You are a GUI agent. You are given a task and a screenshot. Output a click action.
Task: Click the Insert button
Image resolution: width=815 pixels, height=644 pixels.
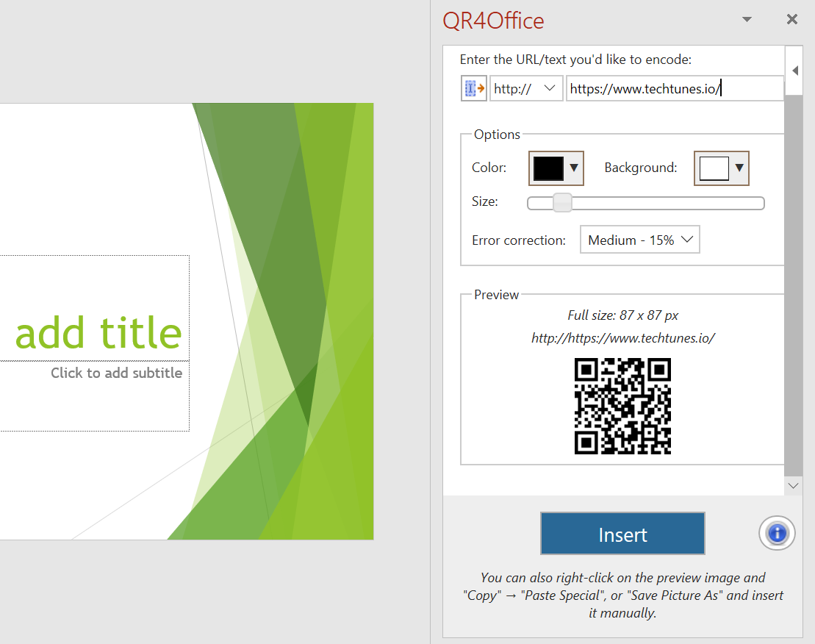pos(622,534)
